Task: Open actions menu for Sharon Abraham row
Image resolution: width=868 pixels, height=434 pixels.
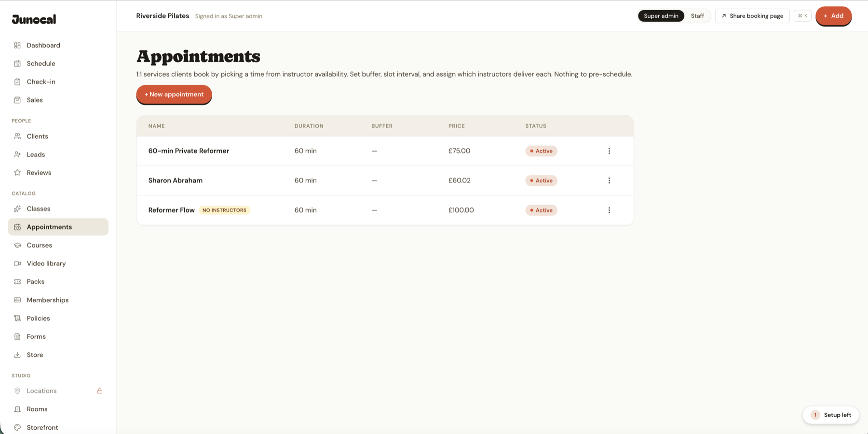Action: 609,181
